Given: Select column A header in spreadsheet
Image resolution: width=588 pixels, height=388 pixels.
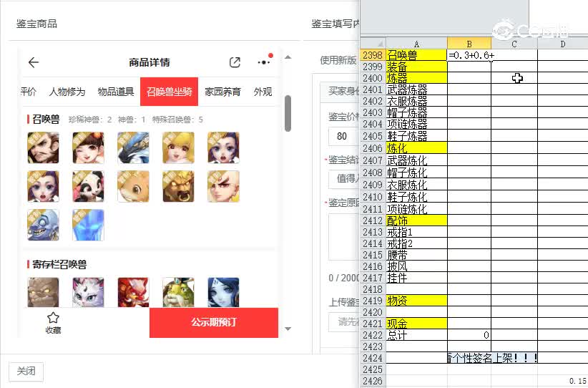Looking at the screenshot, I should (x=416, y=44).
